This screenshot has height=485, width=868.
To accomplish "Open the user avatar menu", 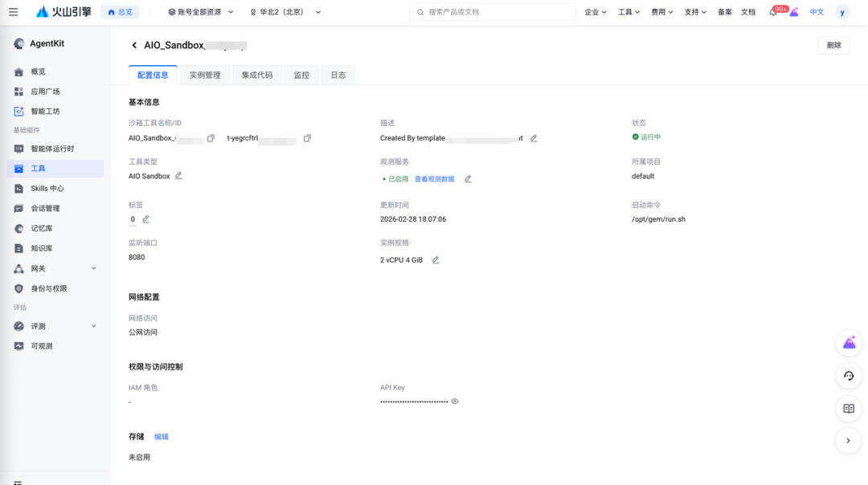I will pos(842,12).
